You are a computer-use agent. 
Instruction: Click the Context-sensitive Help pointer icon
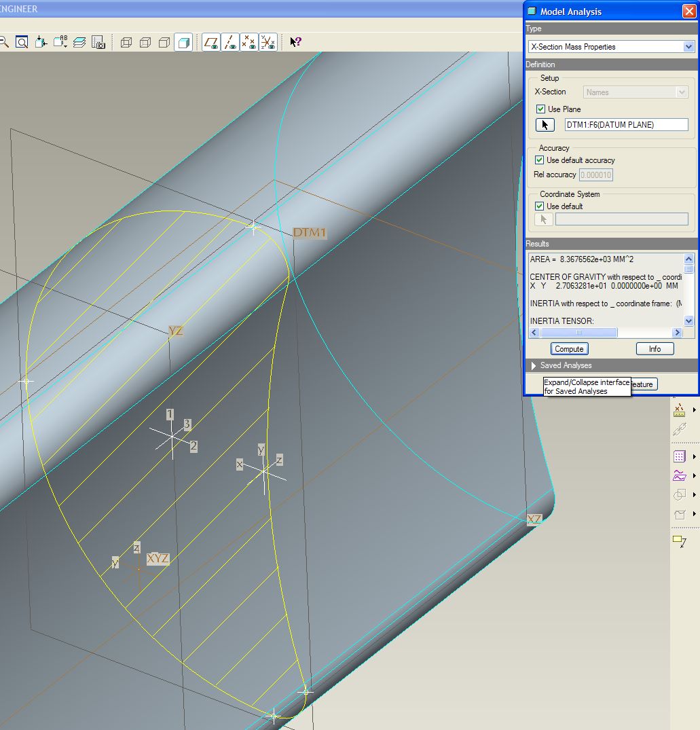(295, 42)
